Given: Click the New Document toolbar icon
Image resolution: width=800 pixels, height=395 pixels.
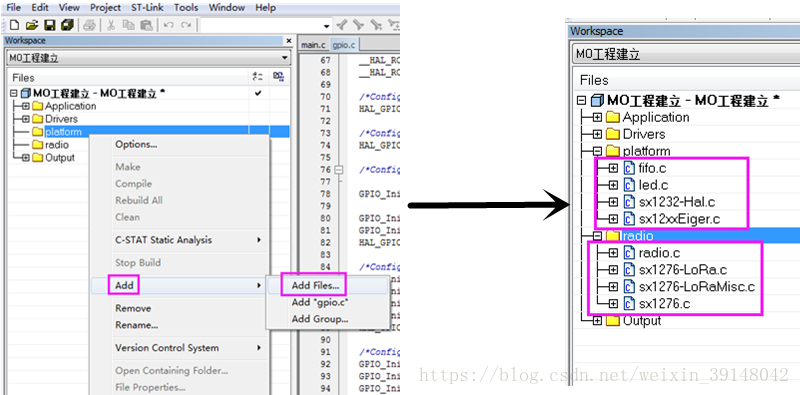Looking at the screenshot, I should point(15,24).
